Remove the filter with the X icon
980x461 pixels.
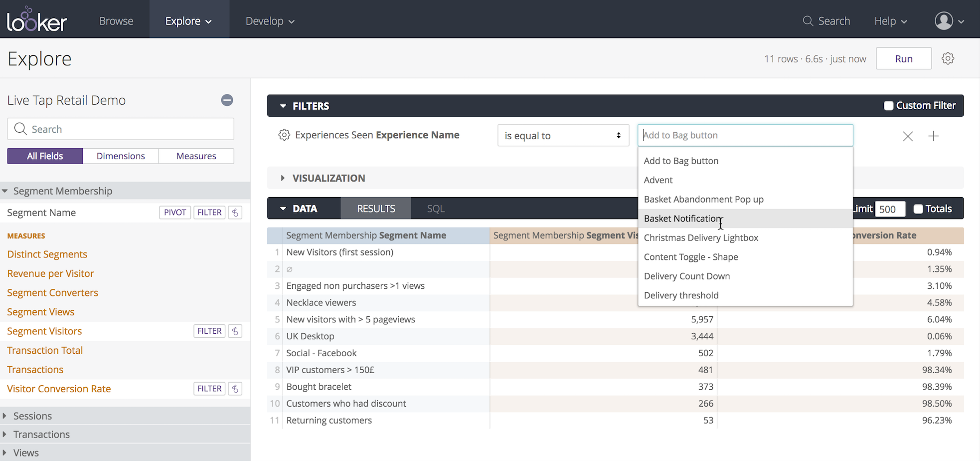pyautogui.click(x=908, y=136)
